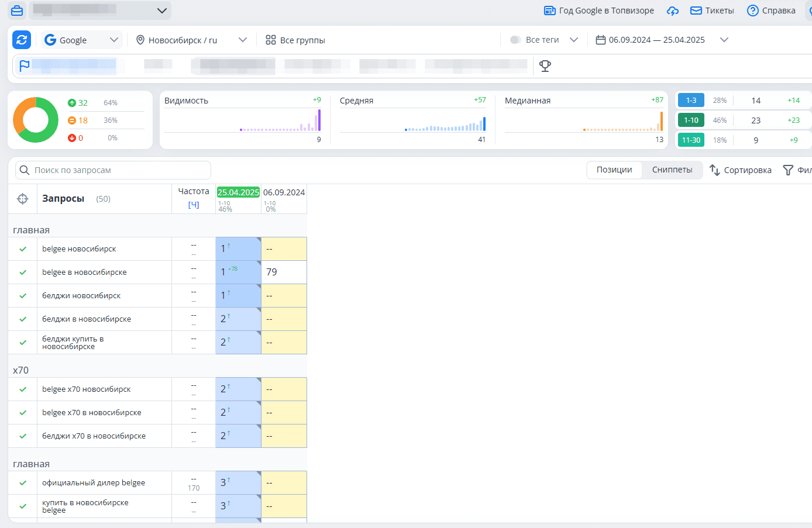Click the location pin icon

click(x=140, y=40)
